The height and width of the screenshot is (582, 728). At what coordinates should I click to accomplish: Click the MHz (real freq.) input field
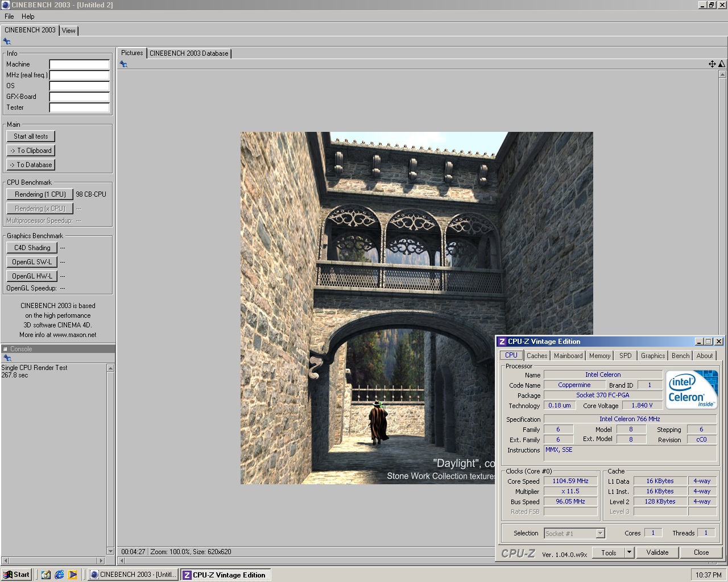point(80,75)
